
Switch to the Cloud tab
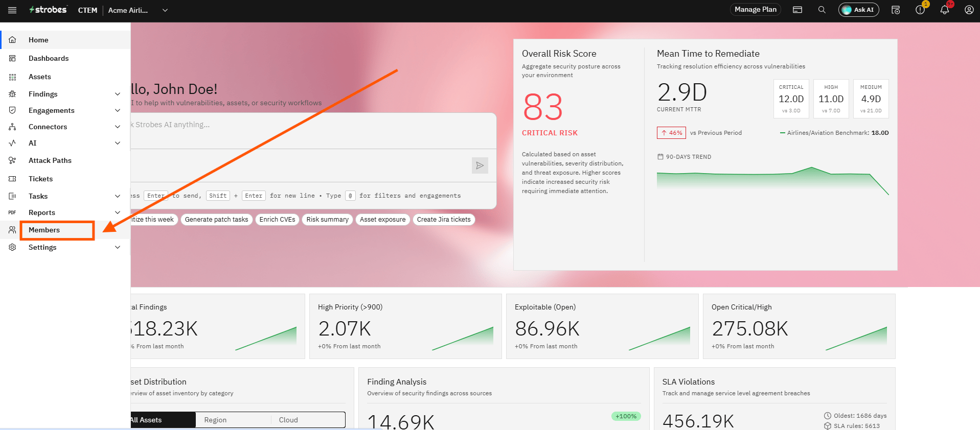click(x=308, y=420)
